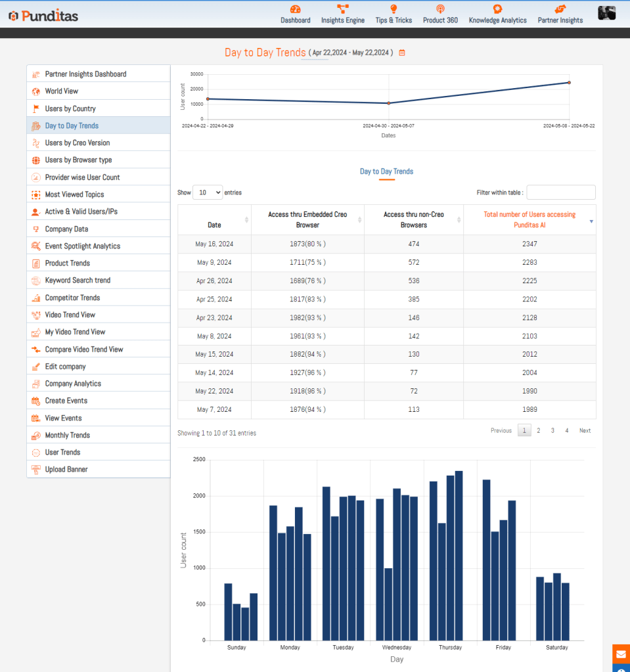Open World View from the sidebar
The width and height of the screenshot is (630, 672).
(62, 91)
